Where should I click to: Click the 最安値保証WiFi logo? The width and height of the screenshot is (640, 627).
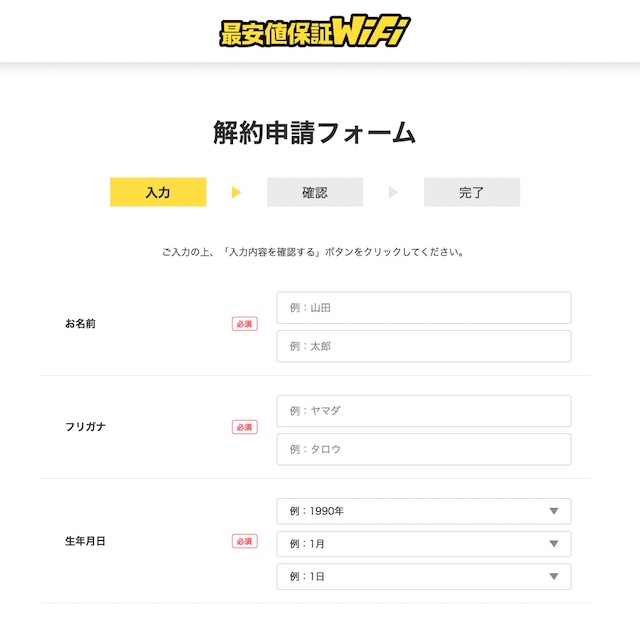[x=315, y=31]
